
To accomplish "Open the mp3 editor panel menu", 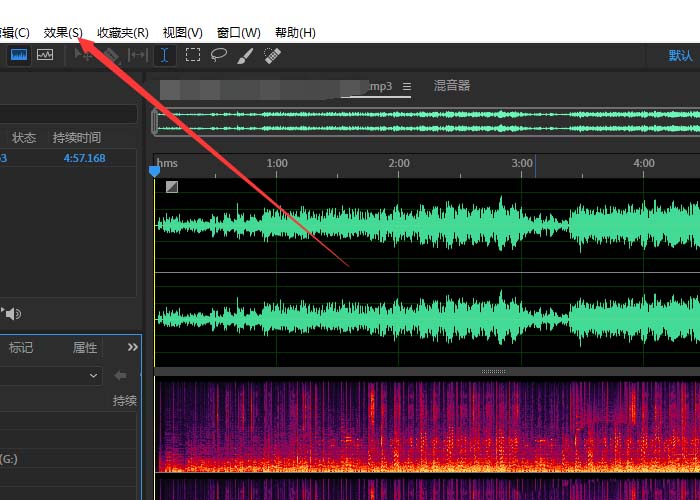I will (x=407, y=87).
